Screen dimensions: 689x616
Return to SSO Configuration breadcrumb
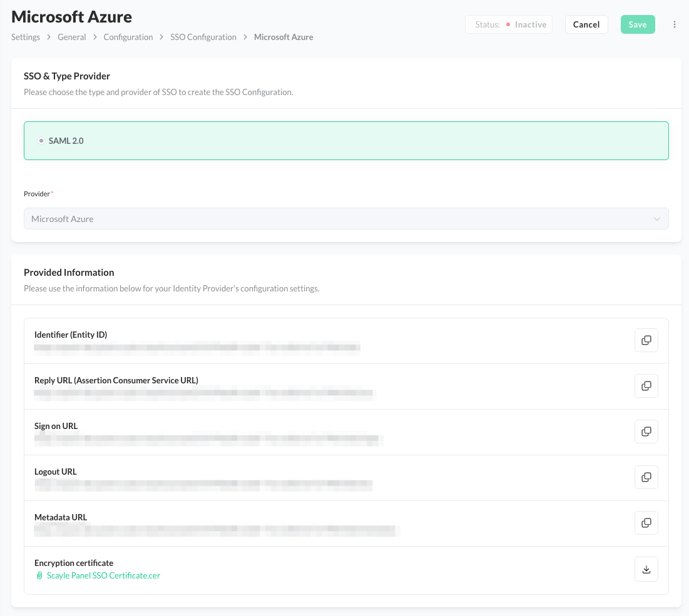203,37
